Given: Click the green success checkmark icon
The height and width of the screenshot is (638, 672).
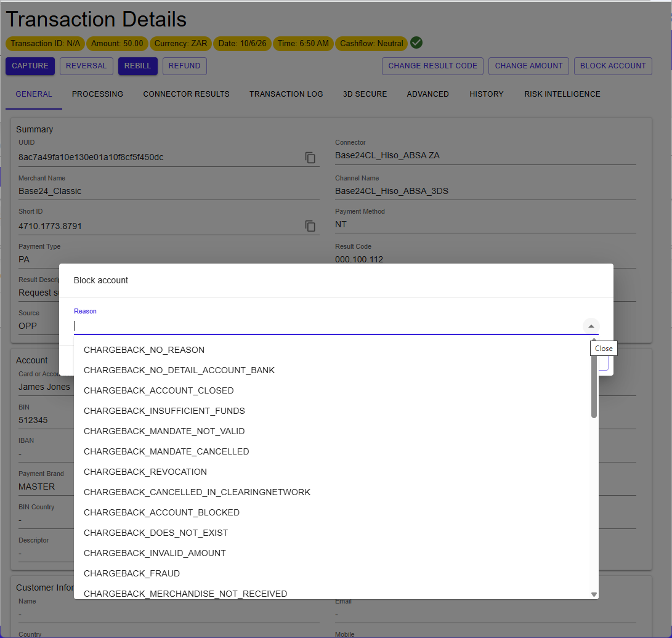Looking at the screenshot, I should (x=416, y=43).
